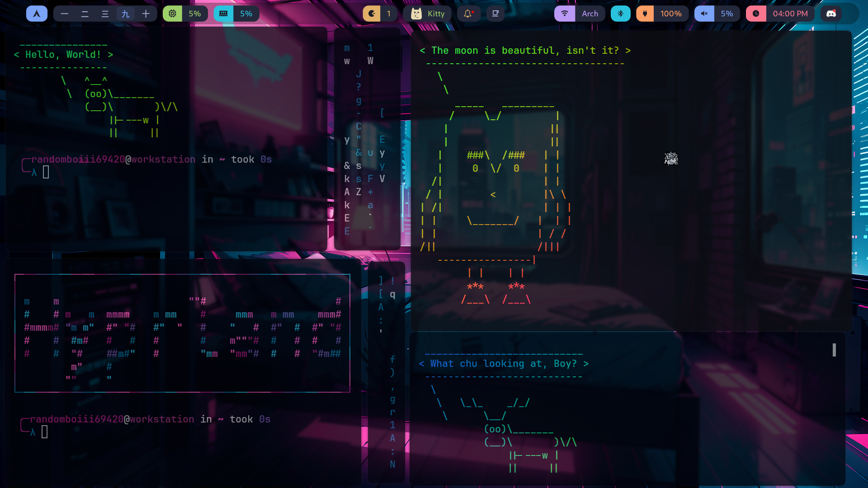Click the Pac-Man updates icon
868x488 pixels.
coord(372,14)
